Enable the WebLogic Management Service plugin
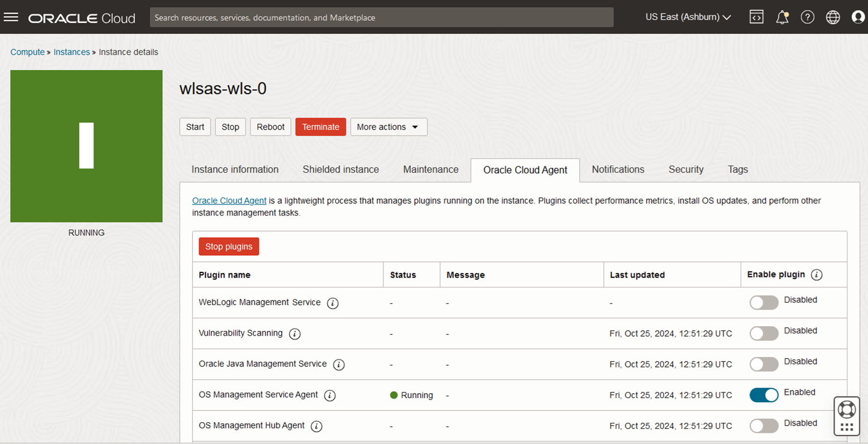Image resolution: width=868 pixels, height=444 pixels. [x=764, y=303]
